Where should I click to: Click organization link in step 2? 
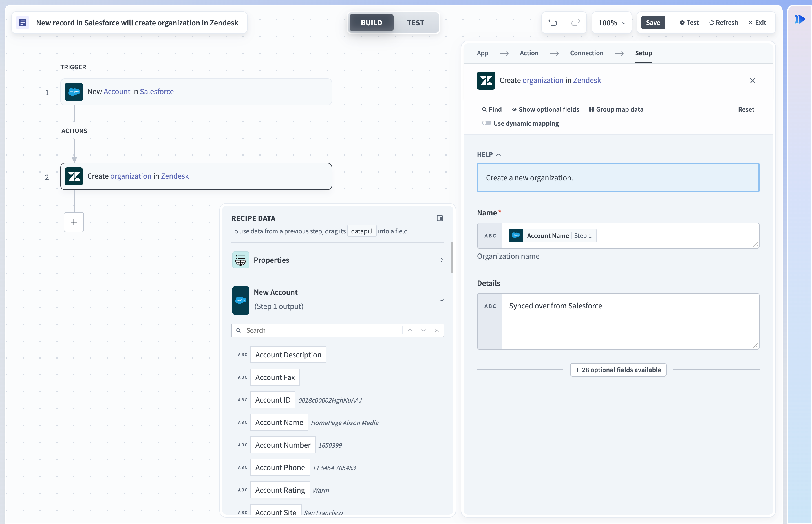coord(131,176)
